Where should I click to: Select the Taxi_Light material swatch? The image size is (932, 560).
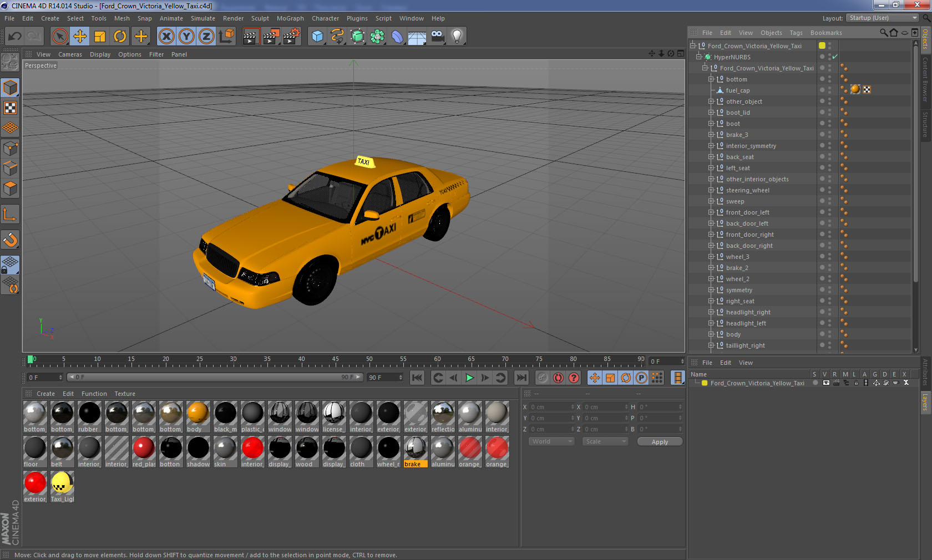pyautogui.click(x=62, y=487)
